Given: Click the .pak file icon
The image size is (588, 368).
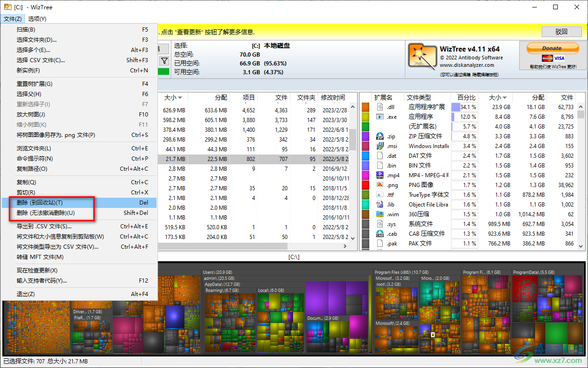Looking at the screenshot, I should point(380,243).
